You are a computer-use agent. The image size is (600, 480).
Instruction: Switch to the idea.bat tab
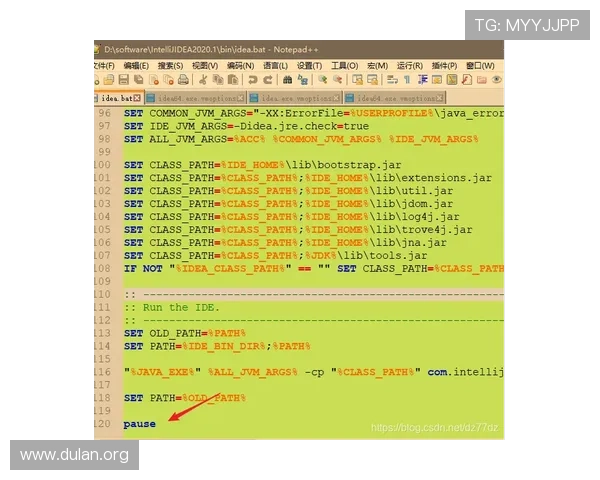[x=119, y=98]
